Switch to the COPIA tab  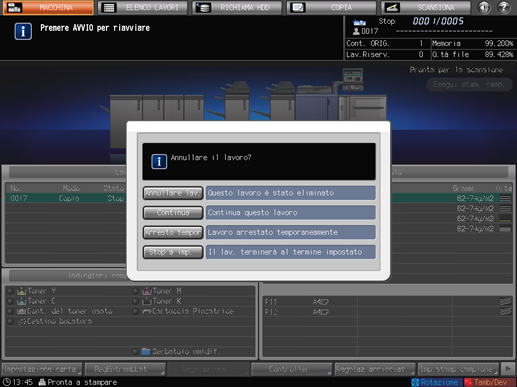[332, 7]
